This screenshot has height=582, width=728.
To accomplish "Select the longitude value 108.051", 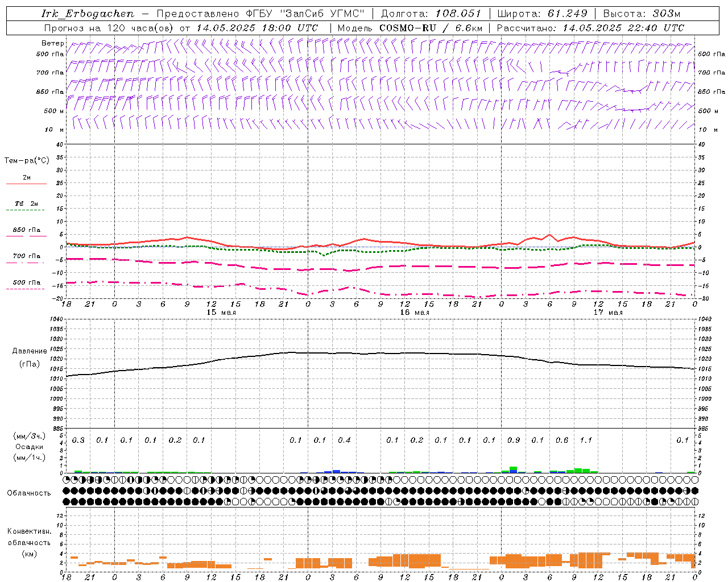I will tap(458, 14).
